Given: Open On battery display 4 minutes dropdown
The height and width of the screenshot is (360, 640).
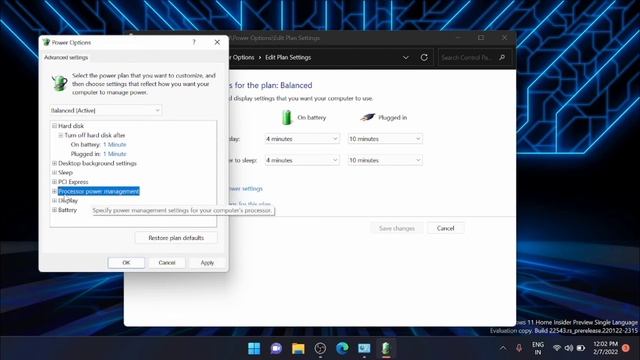Looking at the screenshot, I should [x=302, y=139].
